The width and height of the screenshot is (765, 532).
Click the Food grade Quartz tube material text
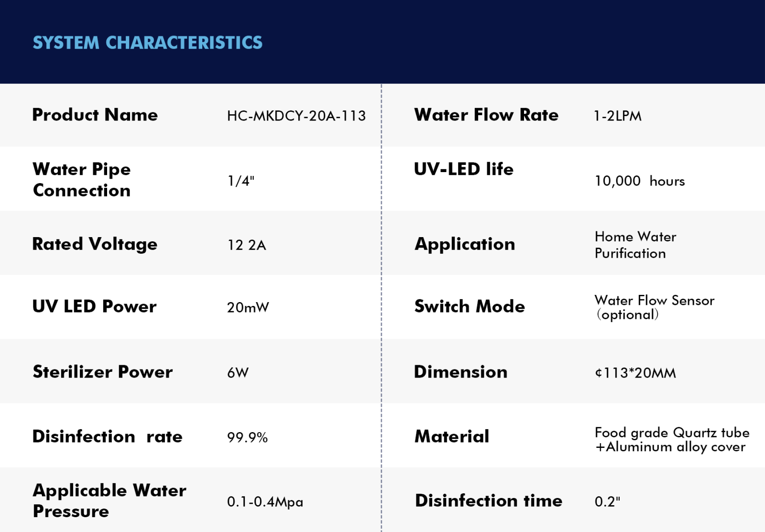672,433
